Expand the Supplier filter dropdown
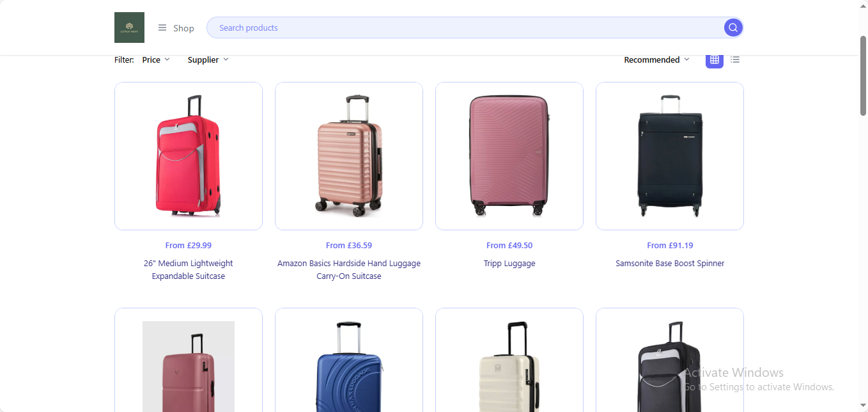 [208, 59]
